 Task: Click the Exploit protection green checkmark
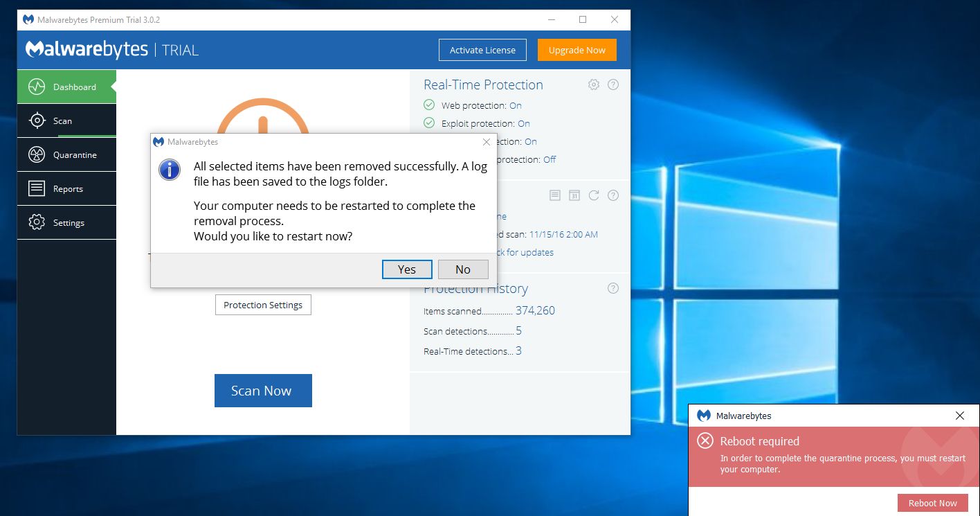point(429,123)
